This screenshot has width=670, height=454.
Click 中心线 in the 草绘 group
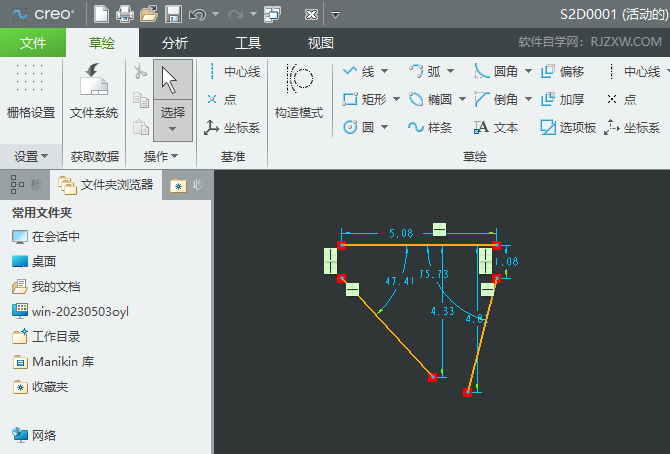click(x=635, y=71)
